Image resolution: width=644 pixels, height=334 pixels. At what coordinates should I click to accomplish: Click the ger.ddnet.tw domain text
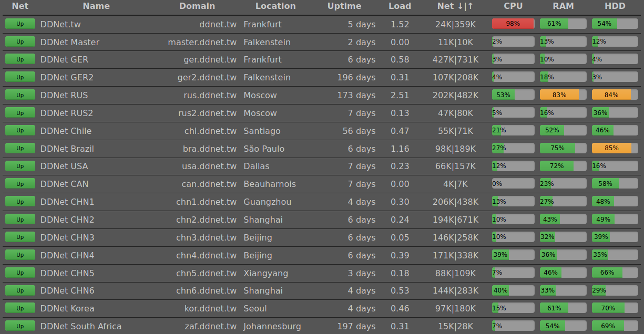(210, 59)
